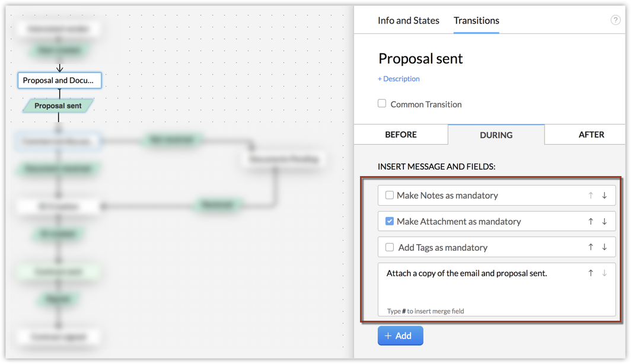Move the attach message row up

pyautogui.click(x=590, y=273)
